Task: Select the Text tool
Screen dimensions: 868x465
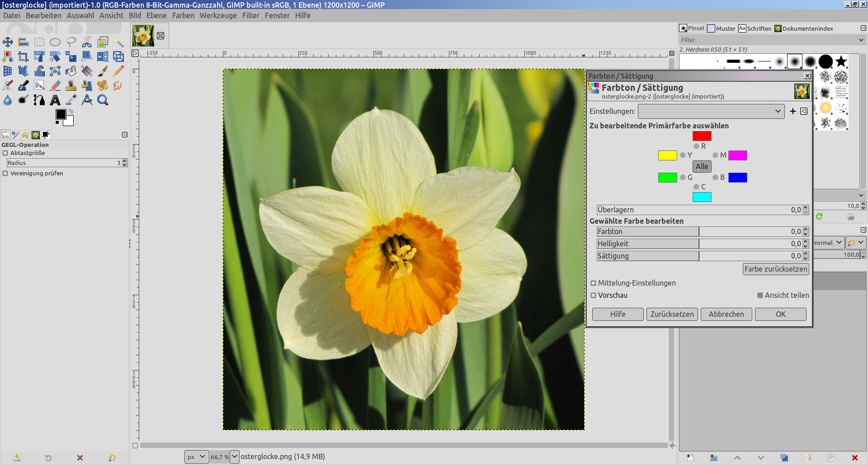Action: pos(55,100)
